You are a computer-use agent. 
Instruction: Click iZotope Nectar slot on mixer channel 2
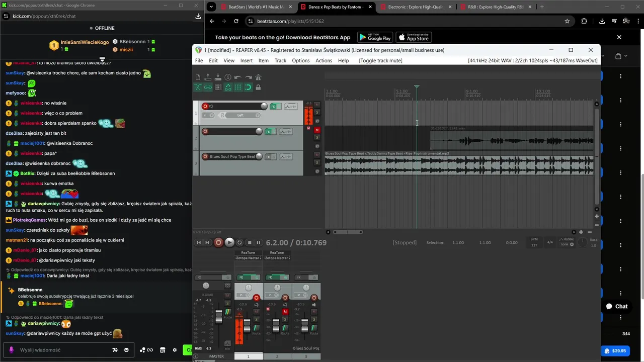click(277, 258)
